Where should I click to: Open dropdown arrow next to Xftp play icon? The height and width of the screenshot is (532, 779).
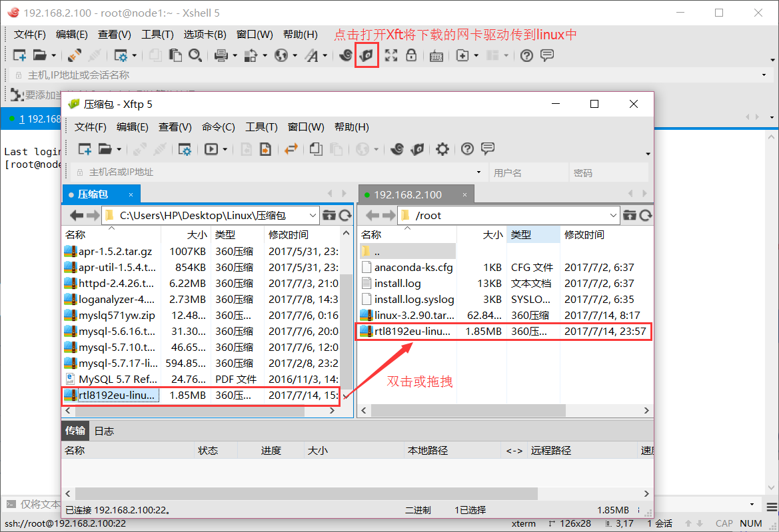pos(225,149)
